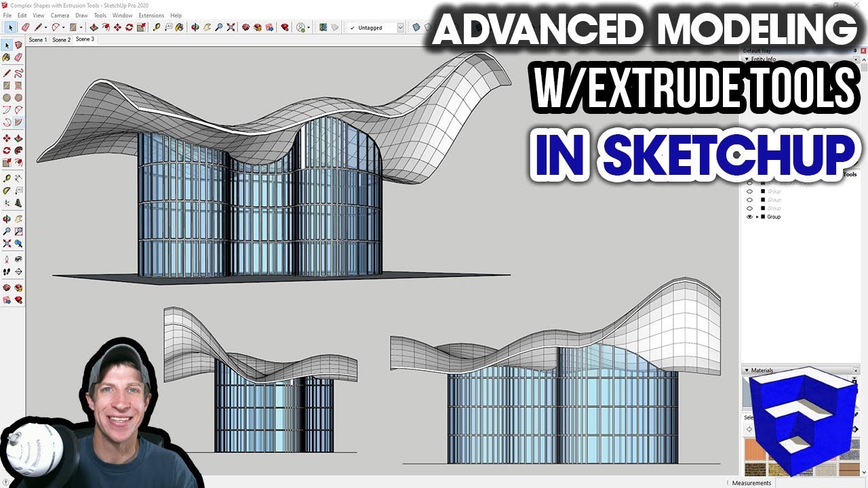The height and width of the screenshot is (488, 868).
Task: Hide the visible black Group via its eye
Action: click(749, 217)
